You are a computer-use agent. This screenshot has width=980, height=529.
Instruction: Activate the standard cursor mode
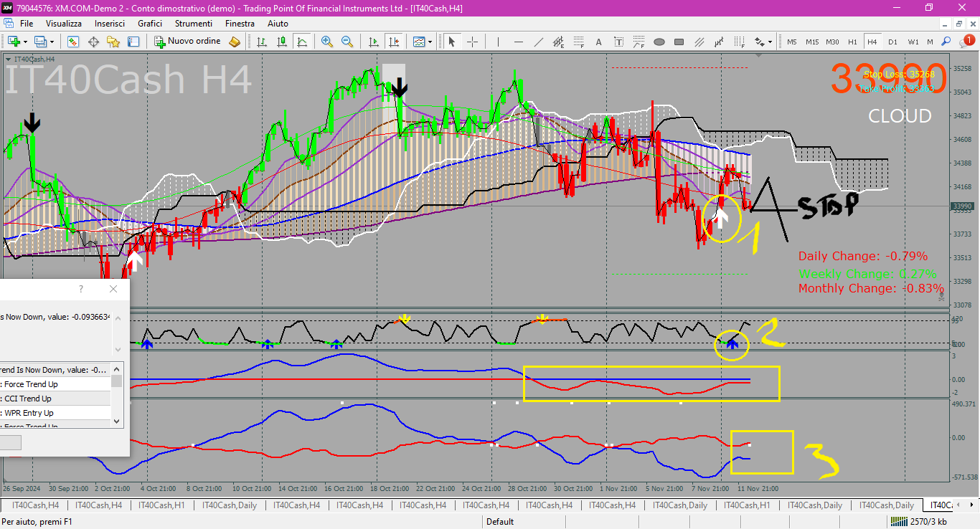[x=452, y=42]
